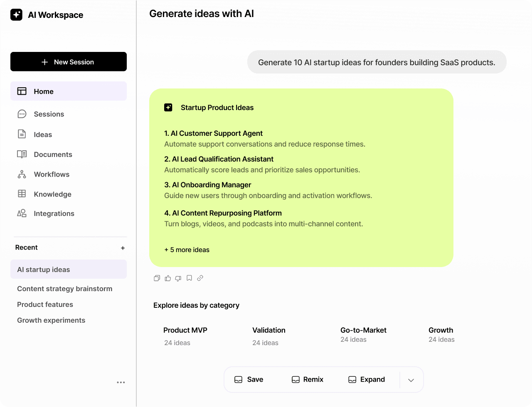The height and width of the screenshot is (407, 532).
Task: Open the Home menu item
Action: pyautogui.click(x=69, y=91)
